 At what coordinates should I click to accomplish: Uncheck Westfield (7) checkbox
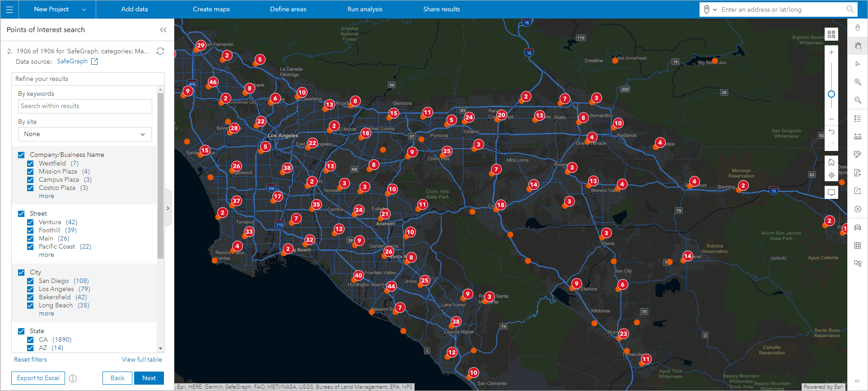pyautogui.click(x=30, y=164)
